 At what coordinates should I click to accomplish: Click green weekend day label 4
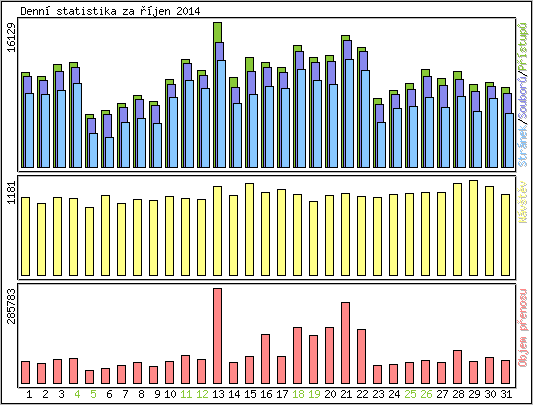point(77,394)
